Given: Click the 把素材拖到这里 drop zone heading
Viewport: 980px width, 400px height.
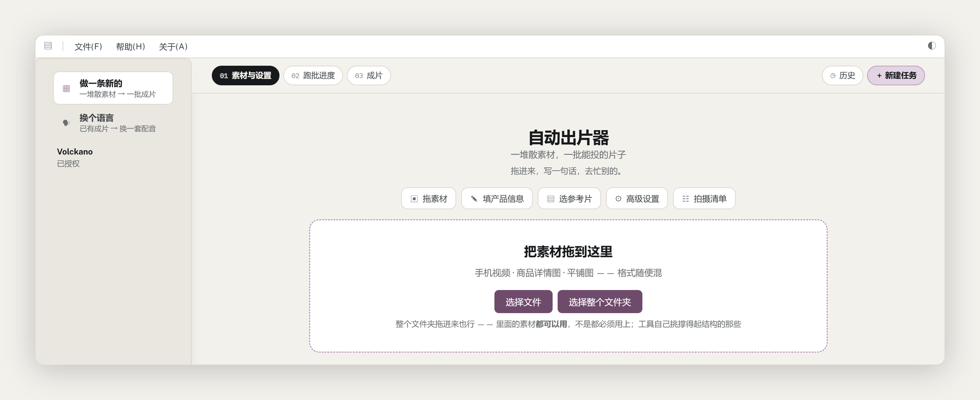Looking at the screenshot, I should click(568, 251).
